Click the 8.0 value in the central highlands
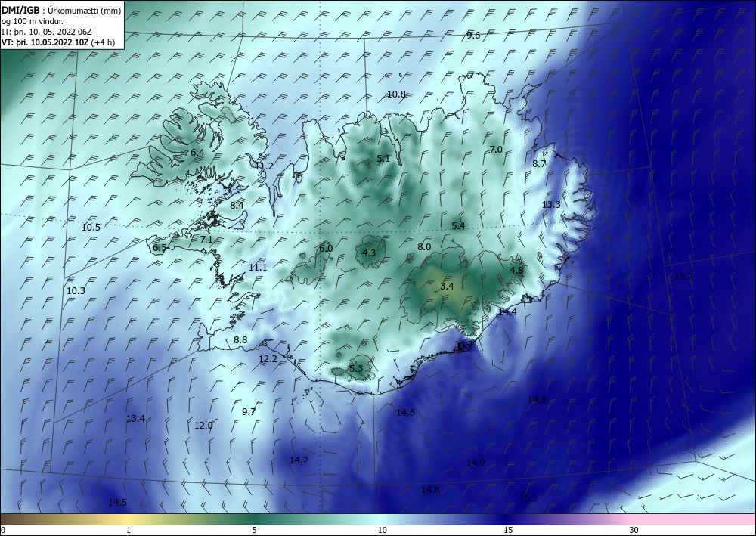 [424, 247]
